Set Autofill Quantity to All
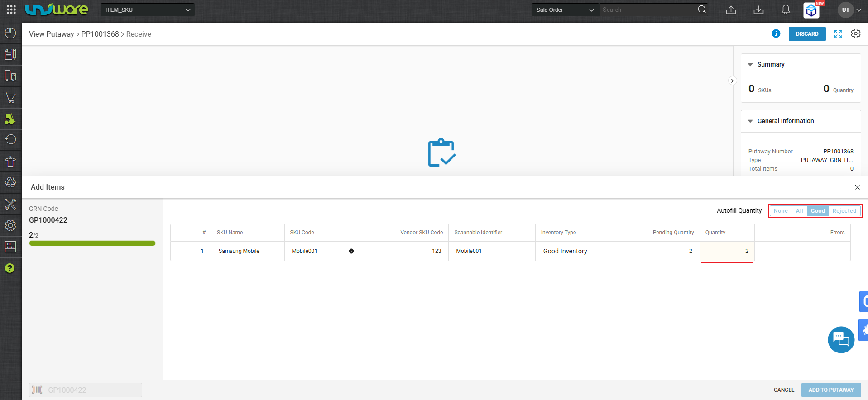The image size is (868, 400). tap(800, 211)
